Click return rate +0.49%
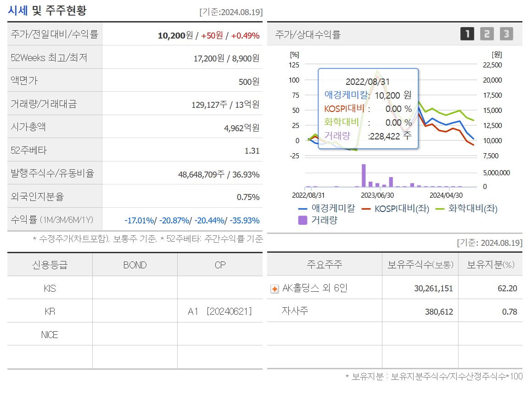This screenshot has height=400, width=532. tap(245, 35)
